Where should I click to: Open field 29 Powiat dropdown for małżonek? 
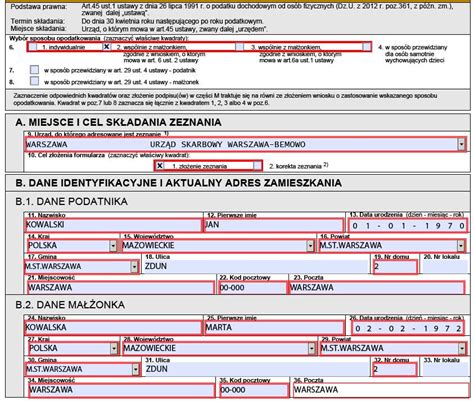(462, 349)
